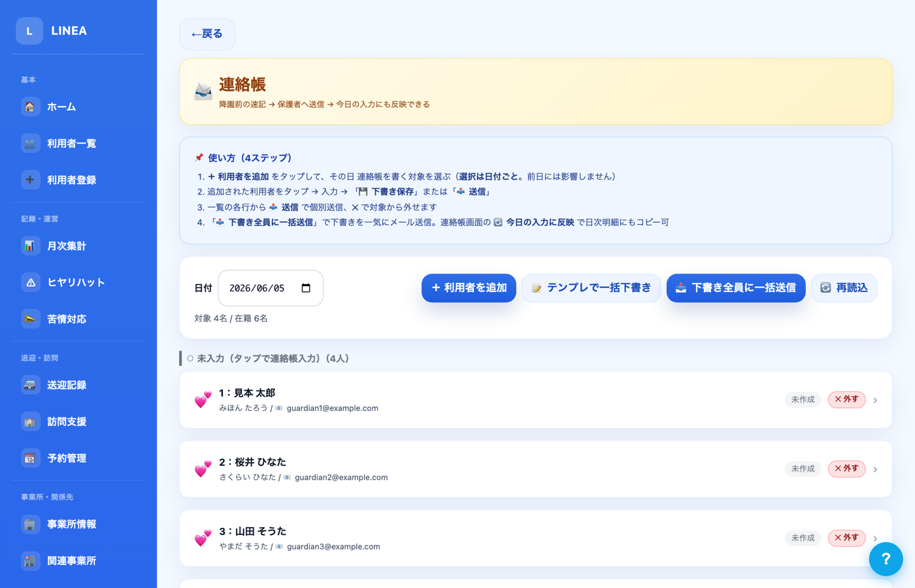The width and height of the screenshot is (915, 588).
Task: Click guardian3@example.com email text
Action: 333,547
